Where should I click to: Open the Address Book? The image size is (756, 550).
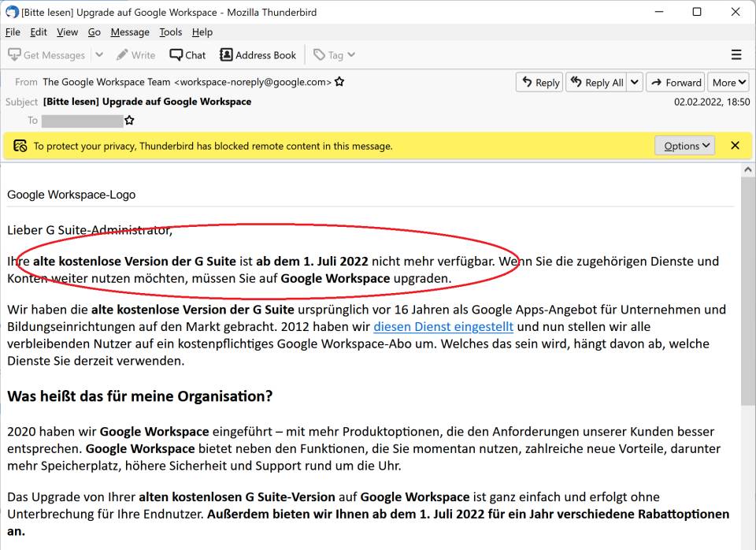tap(258, 55)
